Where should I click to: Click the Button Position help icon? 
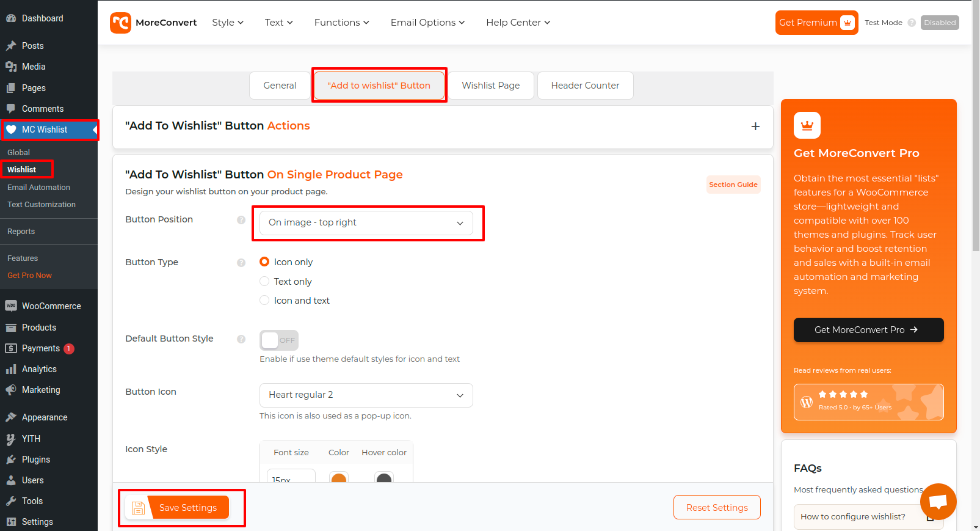coord(241,220)
